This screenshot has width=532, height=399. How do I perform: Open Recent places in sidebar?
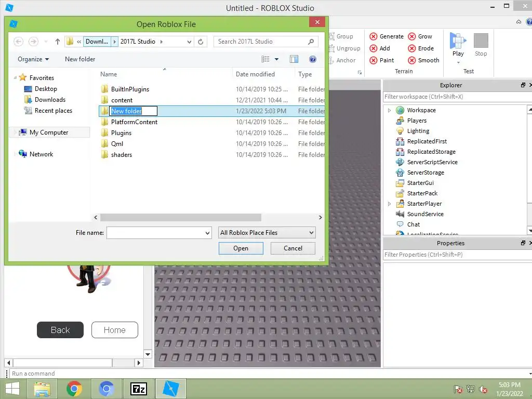tap(48, 111)
